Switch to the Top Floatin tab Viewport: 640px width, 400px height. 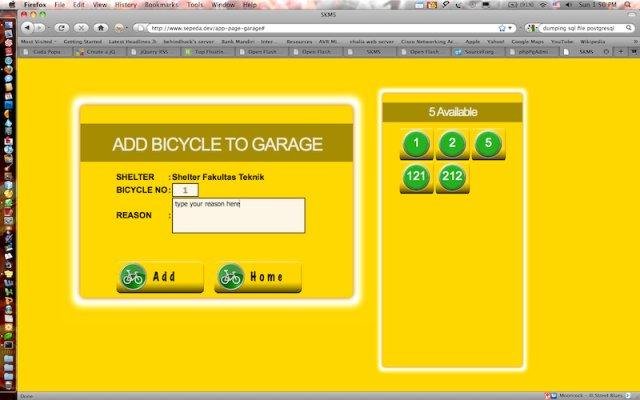tap(209, 52)
